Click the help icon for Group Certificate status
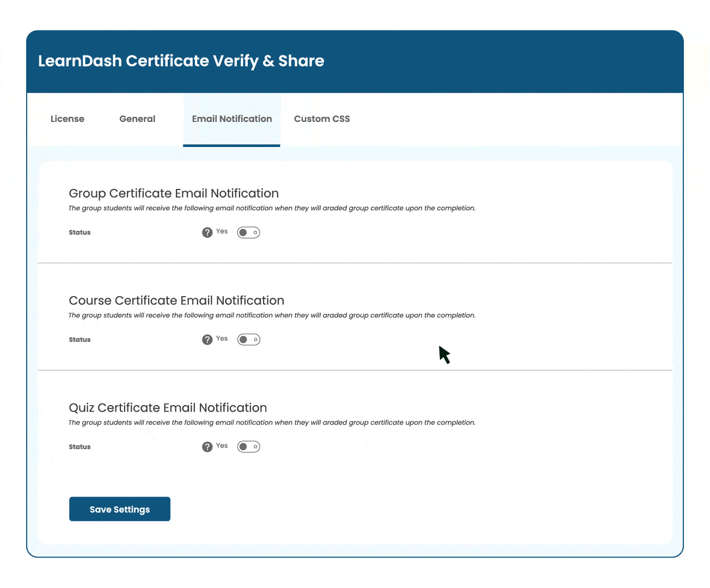Image resolution: width=710 pixels, height=588 pixels. tap(207, 232)
